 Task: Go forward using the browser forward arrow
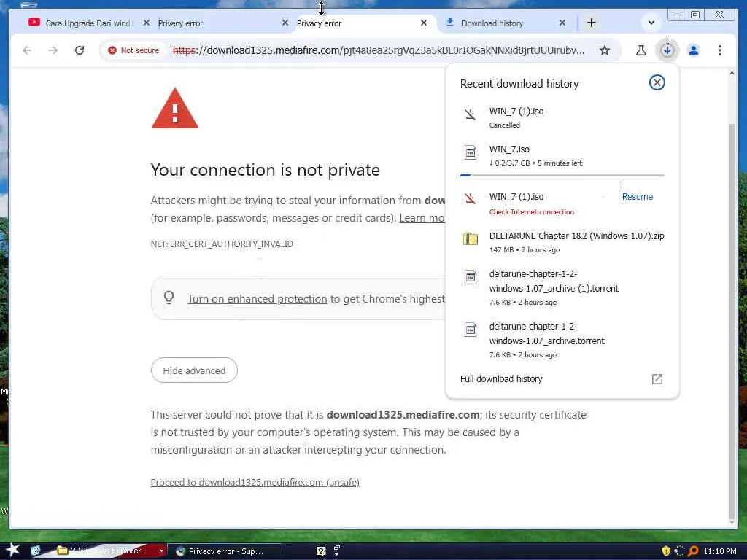(x=53, y=50)
